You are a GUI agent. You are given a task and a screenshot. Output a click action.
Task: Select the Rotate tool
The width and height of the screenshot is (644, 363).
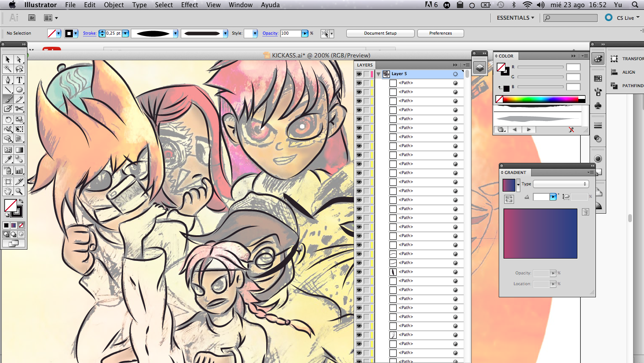(8, 120)
